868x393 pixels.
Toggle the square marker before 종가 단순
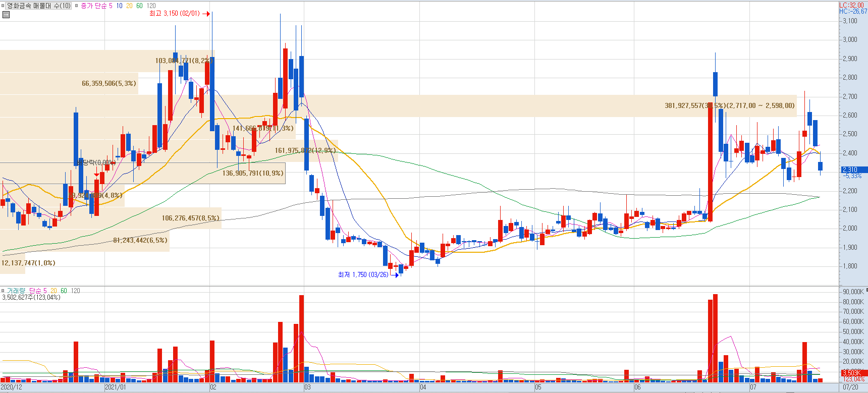(x=77, y=6)
